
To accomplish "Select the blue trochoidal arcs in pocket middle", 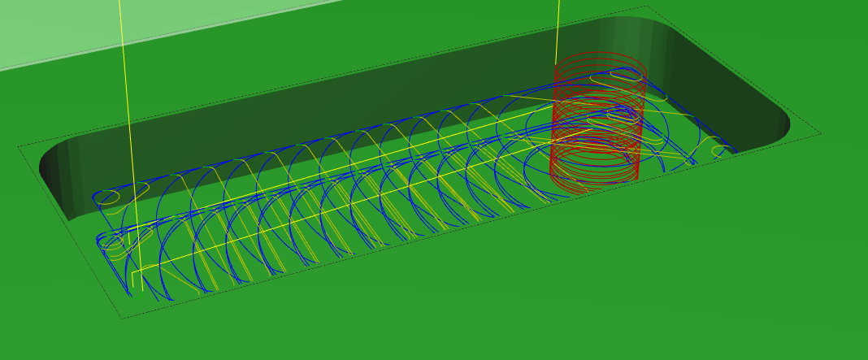I will 341,203.
